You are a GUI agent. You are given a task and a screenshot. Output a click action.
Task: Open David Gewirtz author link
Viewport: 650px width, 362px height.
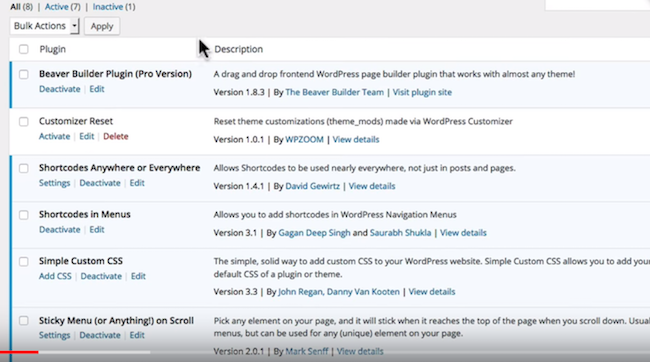point(313,186)
